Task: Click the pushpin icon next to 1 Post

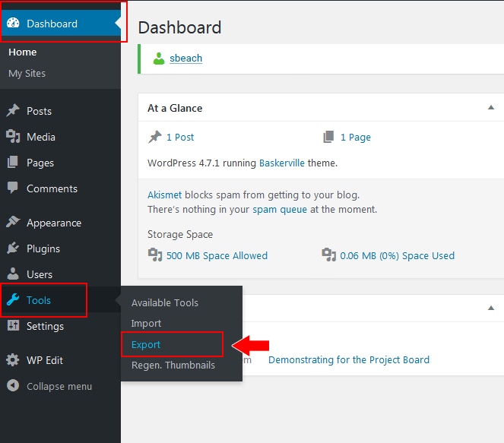Action: click(155, 137)
